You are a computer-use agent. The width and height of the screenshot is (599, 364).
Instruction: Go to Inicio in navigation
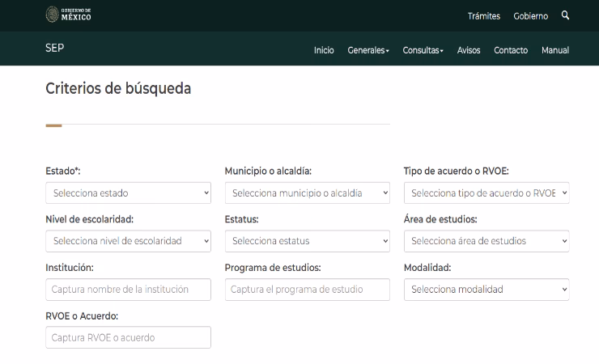click(324, 50)
